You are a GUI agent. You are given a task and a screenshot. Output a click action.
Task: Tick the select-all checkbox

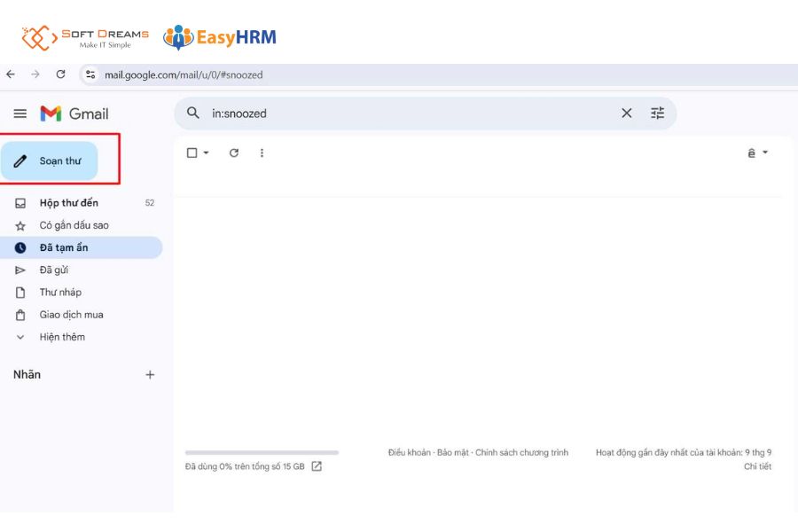coord(192,153)
